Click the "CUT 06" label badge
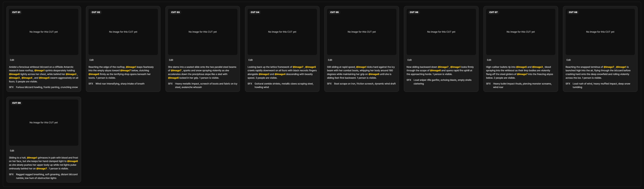644x189 pixels. 414,12
